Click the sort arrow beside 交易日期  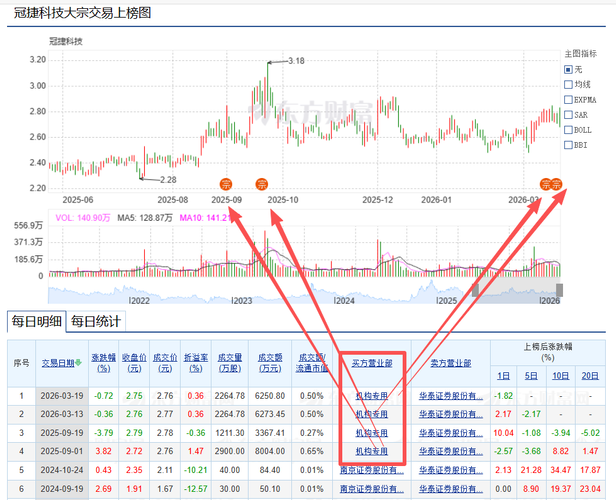(x=78, y=363)
